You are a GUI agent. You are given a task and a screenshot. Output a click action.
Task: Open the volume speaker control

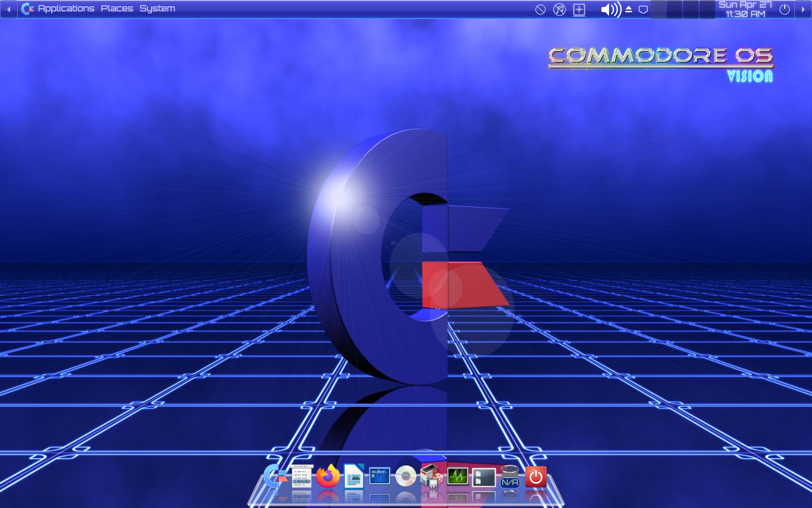tap(611, 10)
